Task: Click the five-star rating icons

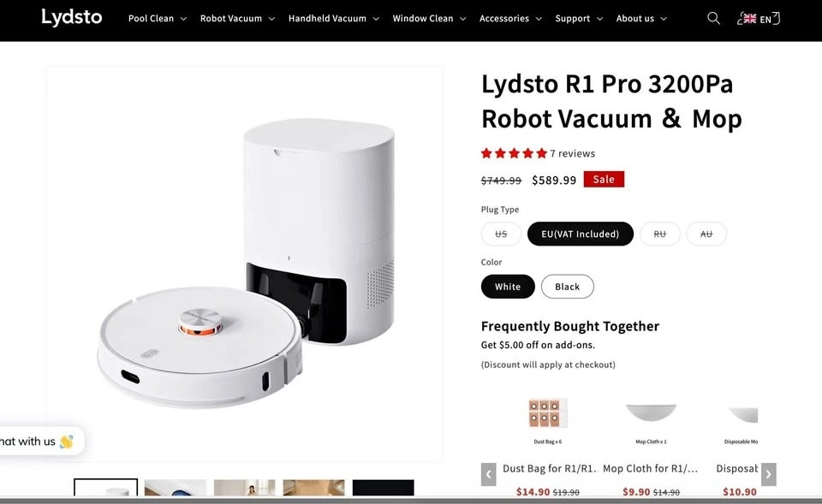Action: coord(514,153)
